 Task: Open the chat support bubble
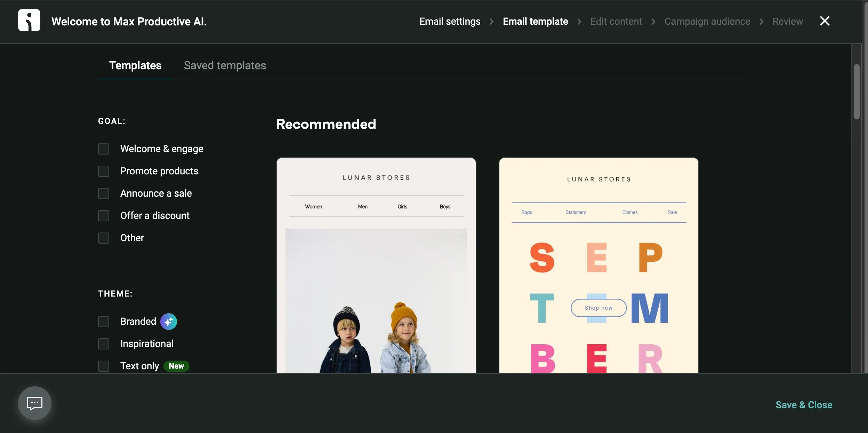pyautogui.click(x=35, y=403)
